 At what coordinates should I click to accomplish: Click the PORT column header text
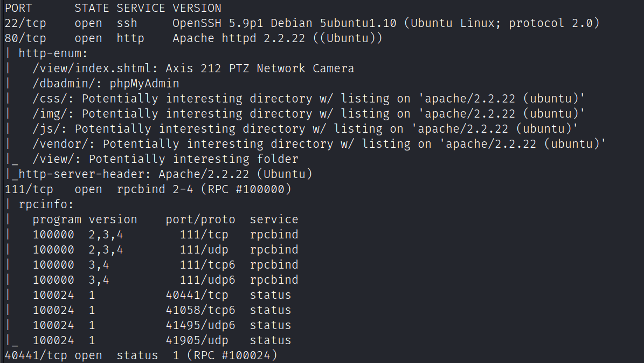(x=18, y=8)
